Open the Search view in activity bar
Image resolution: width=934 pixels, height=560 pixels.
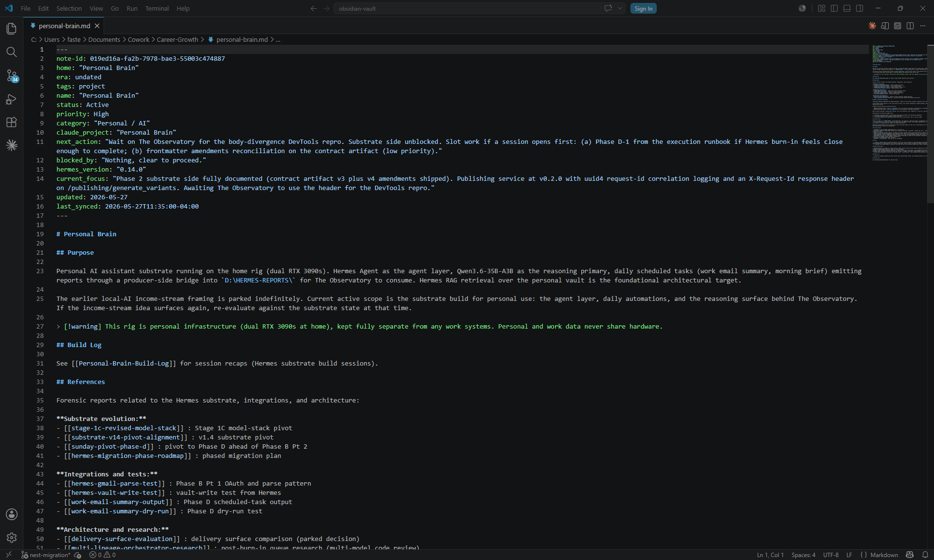pyautogui.click(x=12, y=52)
